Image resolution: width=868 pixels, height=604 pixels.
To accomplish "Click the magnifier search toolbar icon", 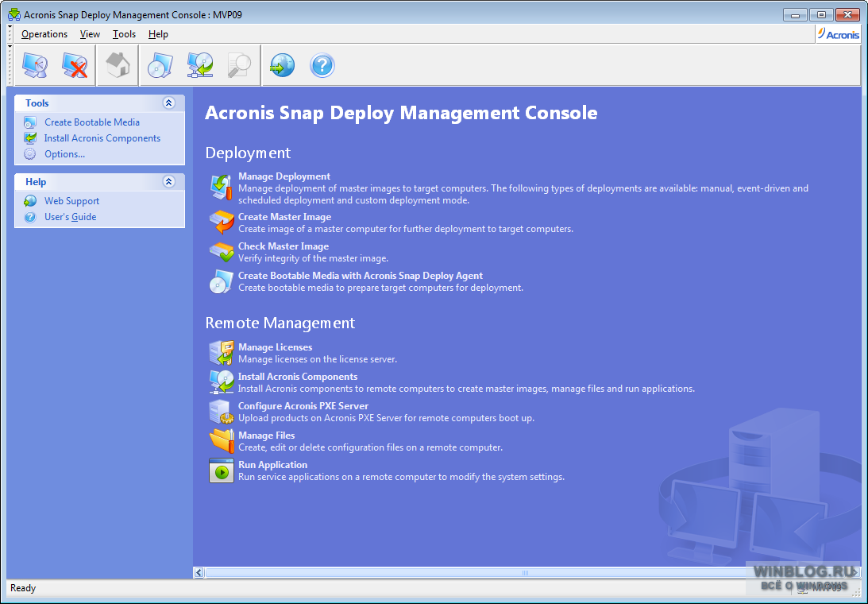I will (x=240, y=65).
